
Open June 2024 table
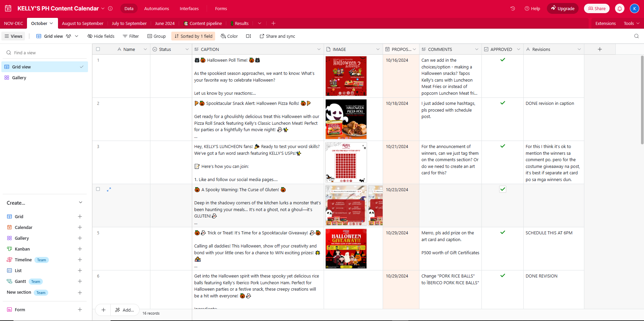165,23
